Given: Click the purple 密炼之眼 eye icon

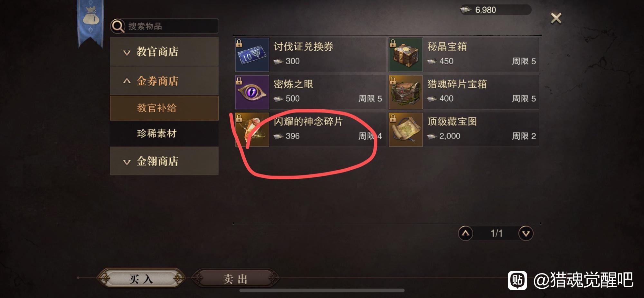Looking at the screenshot, I should click(x=252, y=92).
